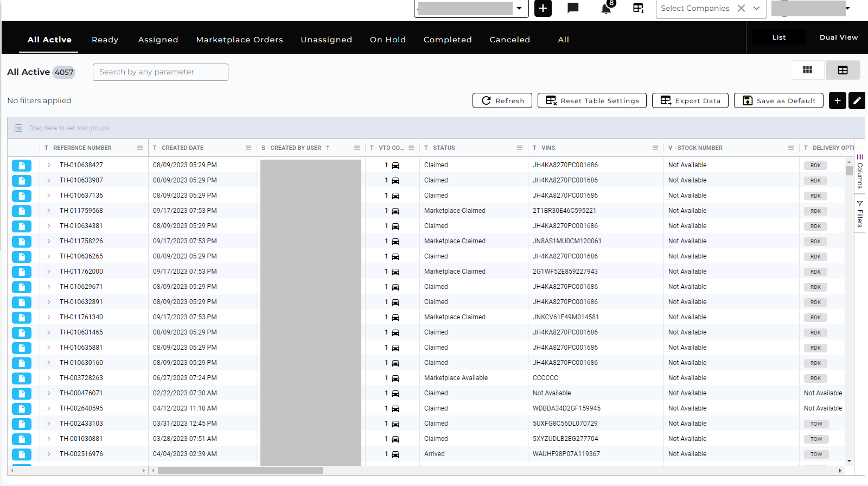Expand row TH-010638427
Viewport: 868px width, 486px height.
[x=49, y=165]
